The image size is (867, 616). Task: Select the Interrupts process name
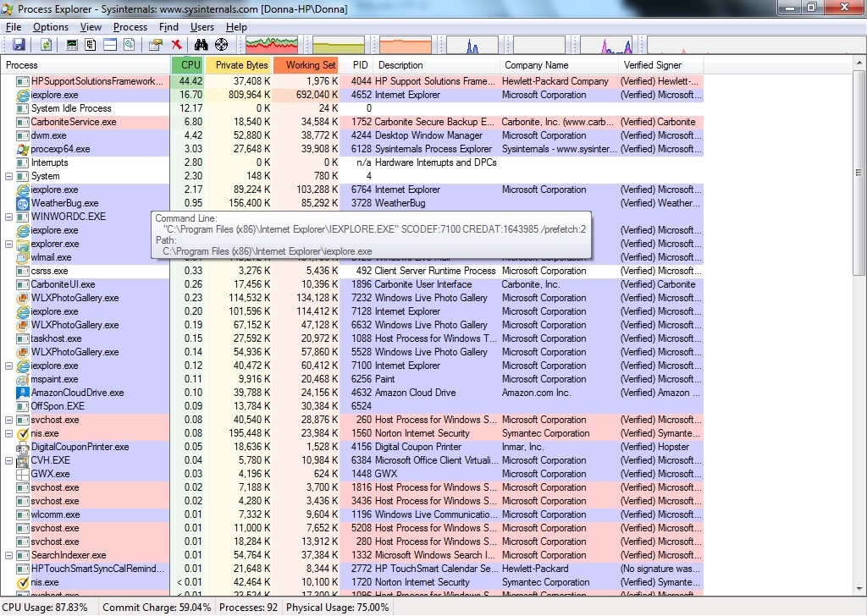50,162
